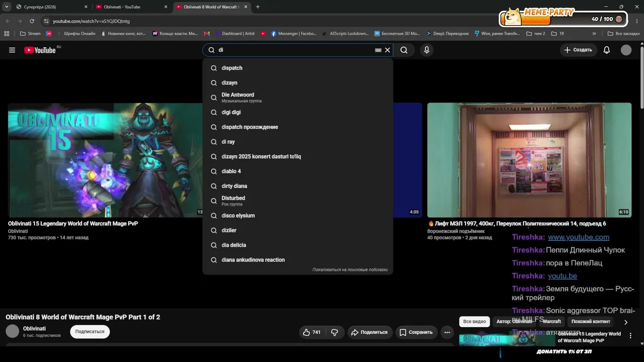Open the Messenger | Facebook bookmark
The image size is (644, 362).
(294, 34)
